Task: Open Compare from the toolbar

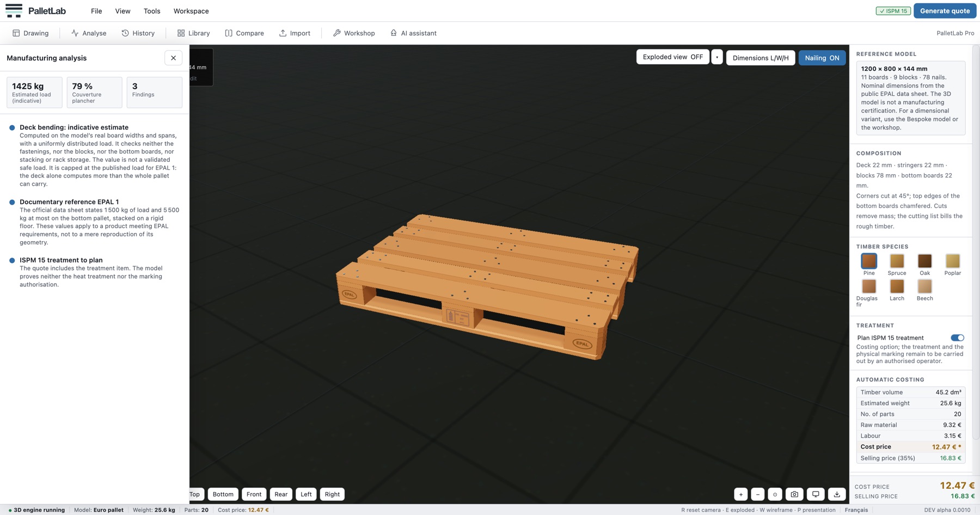Action: click(x=244, y=33)
